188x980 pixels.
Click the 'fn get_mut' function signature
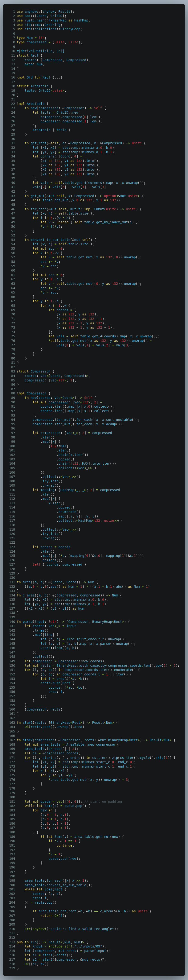(x=84, y=195)
